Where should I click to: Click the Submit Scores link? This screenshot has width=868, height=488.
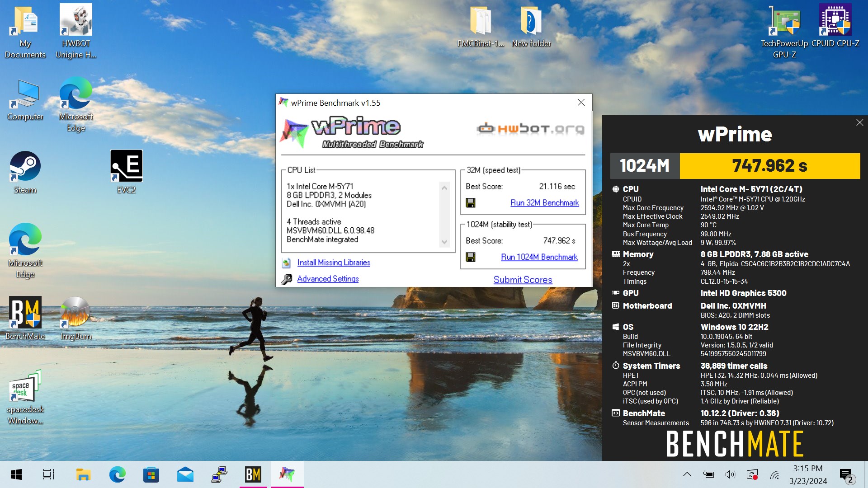pos(523,280)
